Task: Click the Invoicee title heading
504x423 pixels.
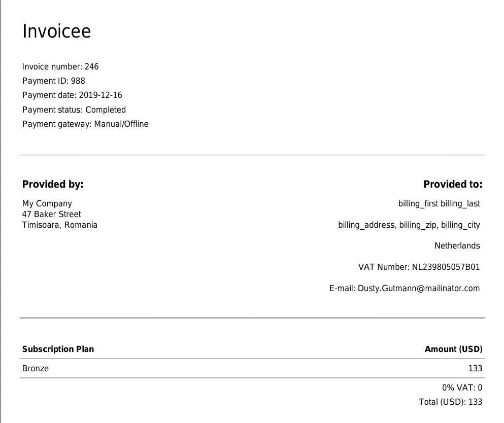Action: 56,31
